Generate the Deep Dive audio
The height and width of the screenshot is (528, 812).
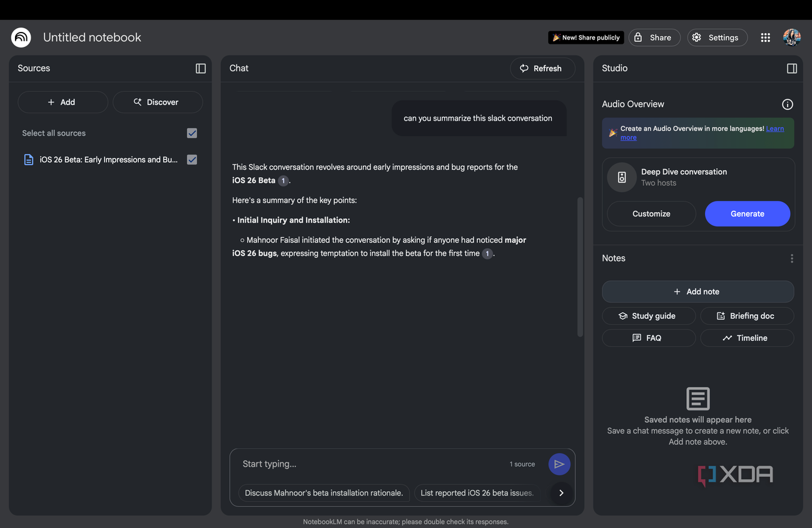pyautogui.click(x=748, y=214)
